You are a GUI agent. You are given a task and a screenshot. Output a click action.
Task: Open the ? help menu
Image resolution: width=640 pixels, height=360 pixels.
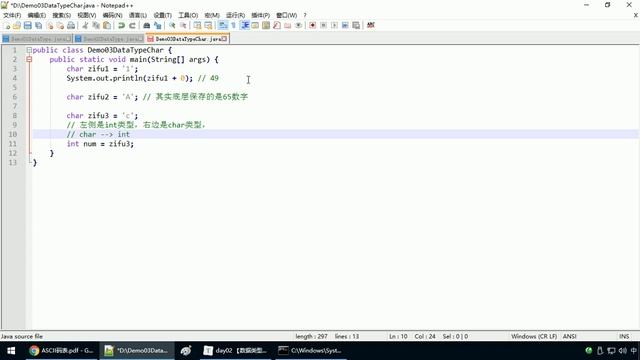[x=305, y=15]
